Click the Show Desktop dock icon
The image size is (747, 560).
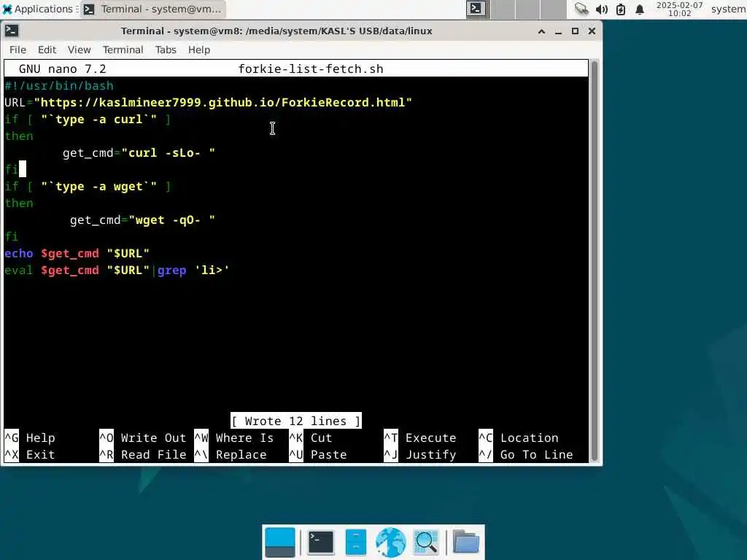click(280, 542)
